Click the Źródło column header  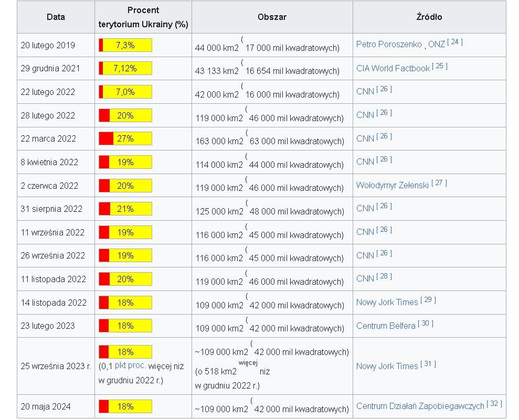(429, 17)
